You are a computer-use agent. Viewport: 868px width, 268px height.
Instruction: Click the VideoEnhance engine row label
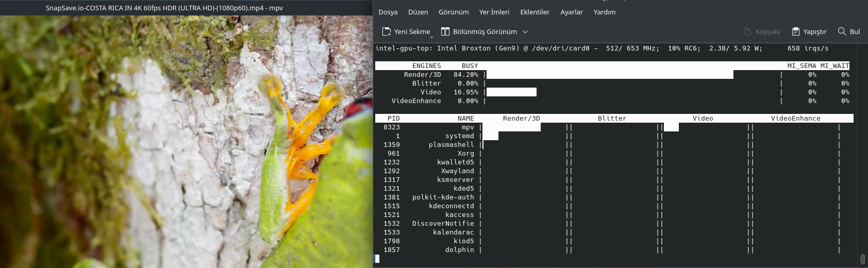(x=416, y=101)
